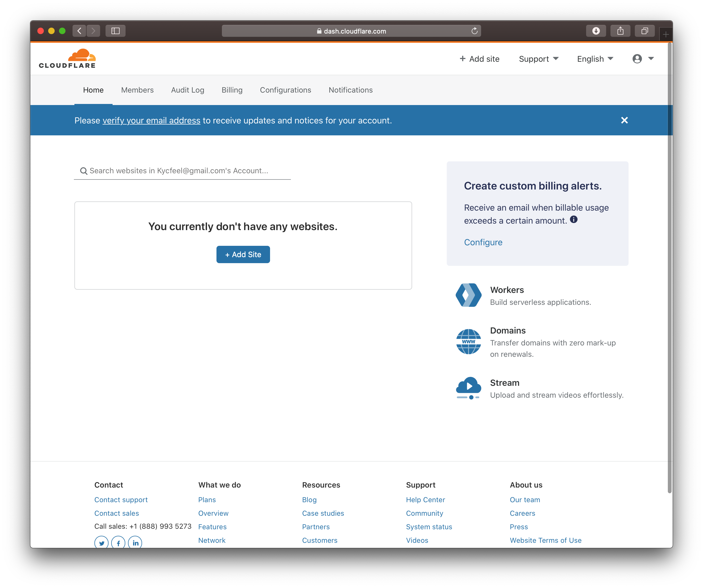
Task: Open Cloudflare LinkedIn icon in footer
Action: (135, 543)
